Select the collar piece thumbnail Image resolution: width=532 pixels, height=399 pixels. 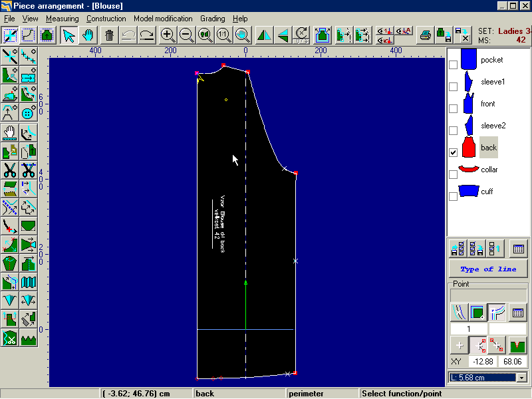469,169
